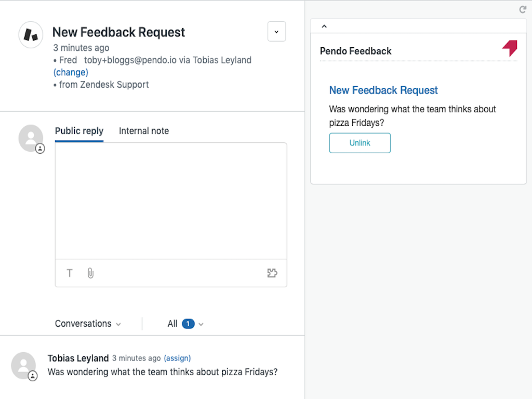Click the red Pendo logo icon
This screenshot has width=532, height=399.
click(510, 48)
